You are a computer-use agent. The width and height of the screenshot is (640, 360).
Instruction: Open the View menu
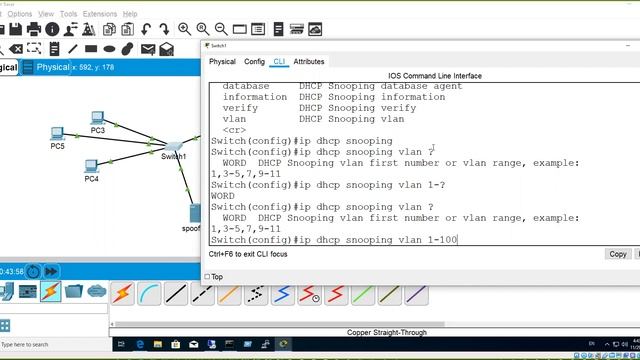46,14
